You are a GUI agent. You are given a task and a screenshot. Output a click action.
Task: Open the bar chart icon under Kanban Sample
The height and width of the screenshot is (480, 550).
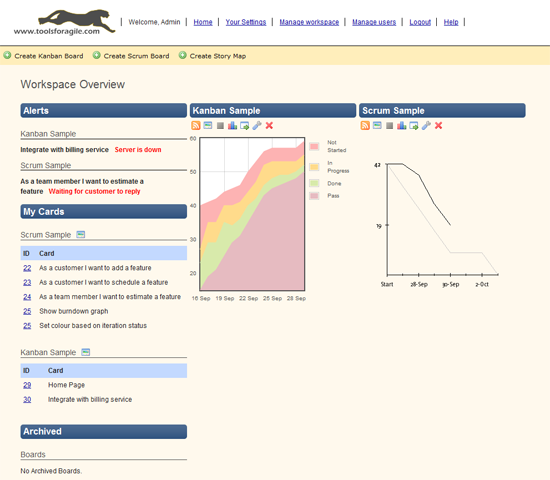coord(232,125)
